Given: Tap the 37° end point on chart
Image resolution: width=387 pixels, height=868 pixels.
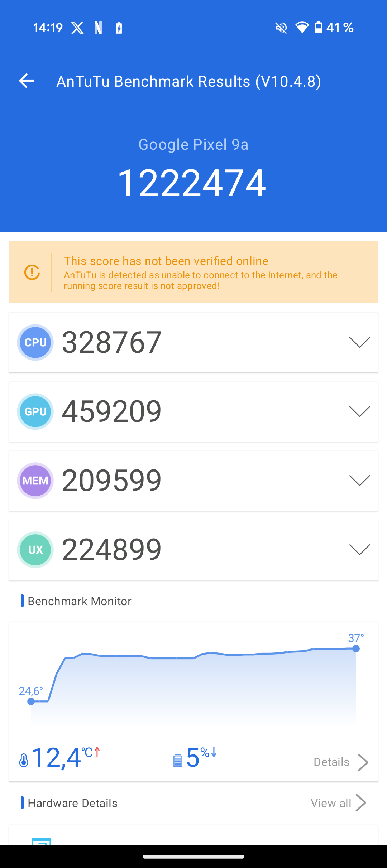Looking at the screenshot, I should (x=356, y=648).
